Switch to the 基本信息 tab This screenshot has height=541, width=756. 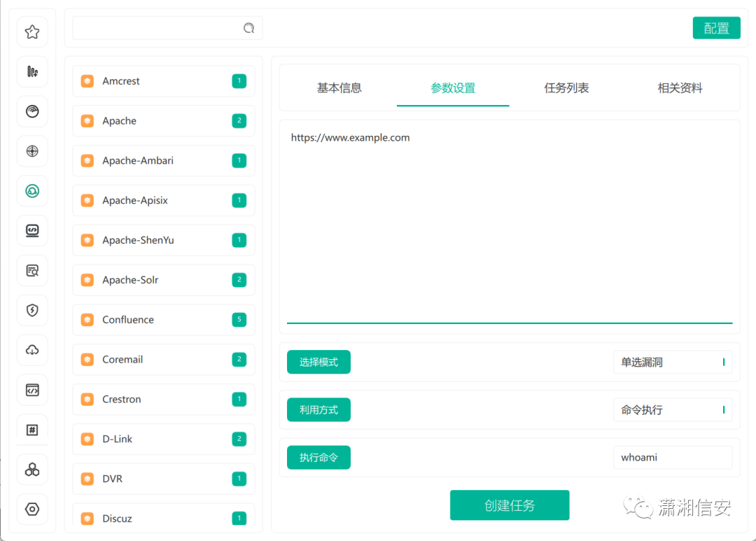point(339,88)
